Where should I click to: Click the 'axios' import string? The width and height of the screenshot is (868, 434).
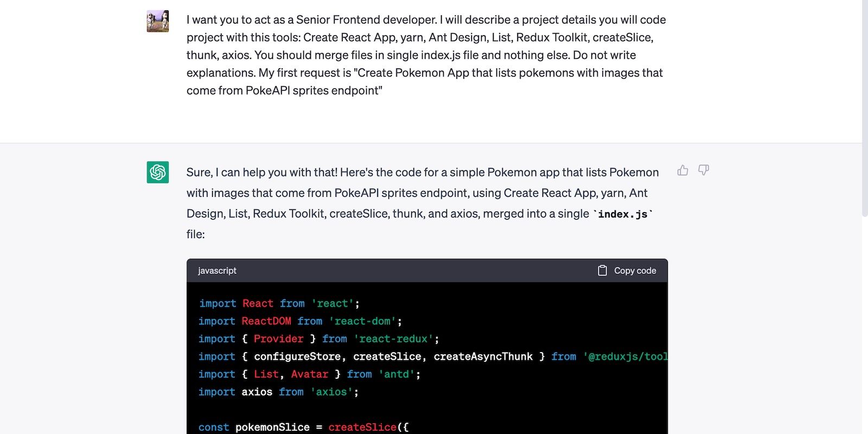[x=331, y=392]
